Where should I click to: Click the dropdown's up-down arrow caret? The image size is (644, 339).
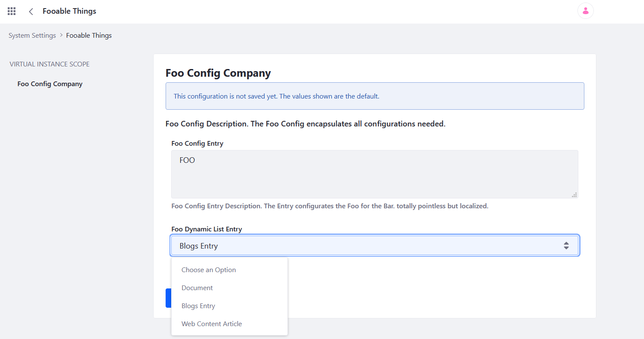coord(566,246)
